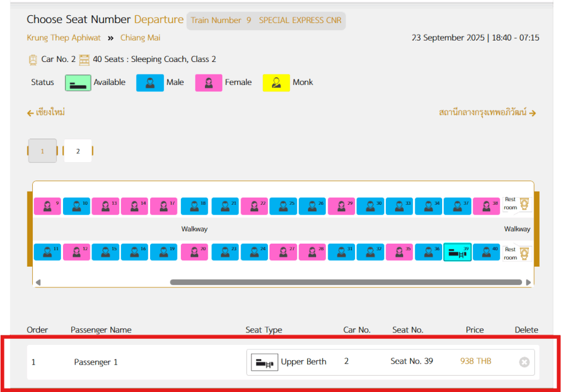Click the seat map horizontal scrollbar thumb

click(345, 283)
